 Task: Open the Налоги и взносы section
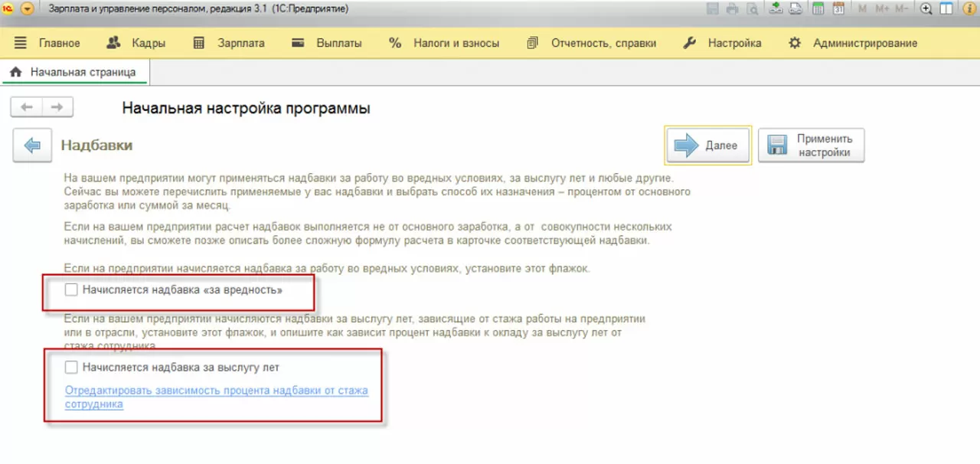click(x=444, y=43)
